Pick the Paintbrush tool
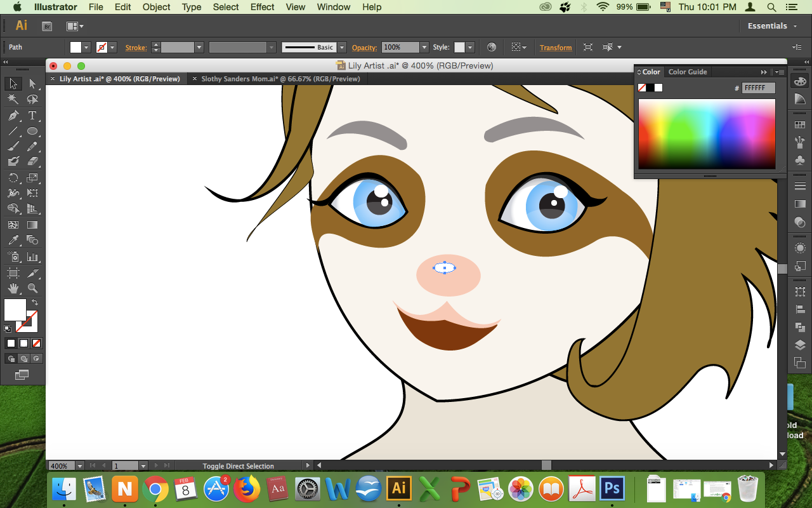 [x=13, y=147]
